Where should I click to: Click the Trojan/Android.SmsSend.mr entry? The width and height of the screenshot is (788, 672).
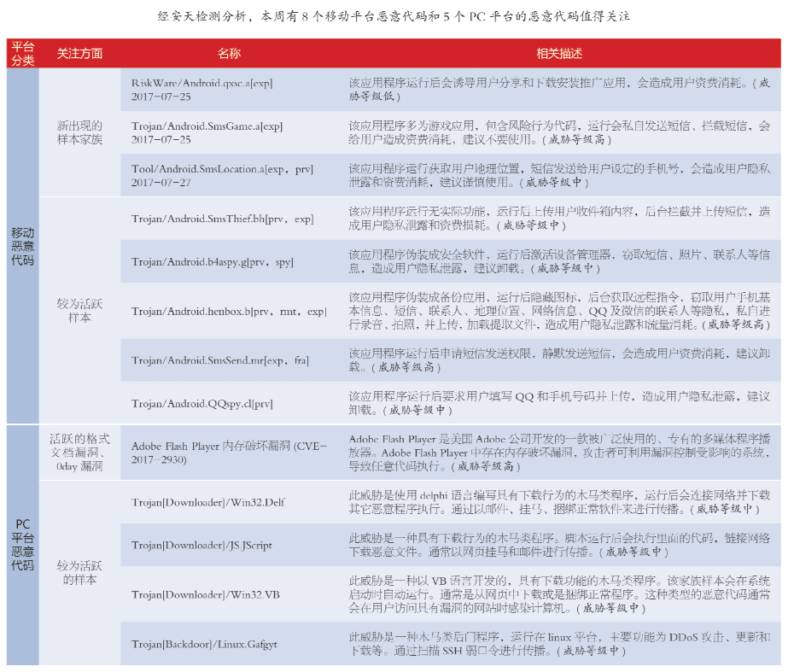coord(220,360)
